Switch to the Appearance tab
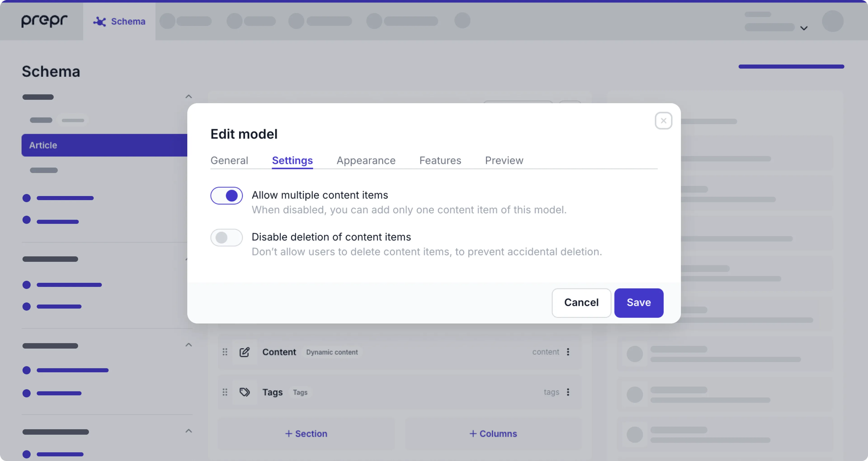Screen dimensions: 868x461 [366, 160]
